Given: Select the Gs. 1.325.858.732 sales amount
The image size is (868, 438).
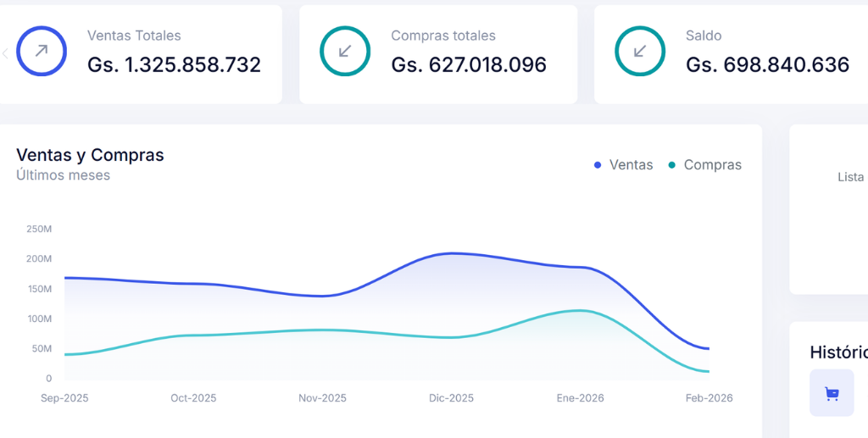Looking at the screenshot, I should [174, 64].
